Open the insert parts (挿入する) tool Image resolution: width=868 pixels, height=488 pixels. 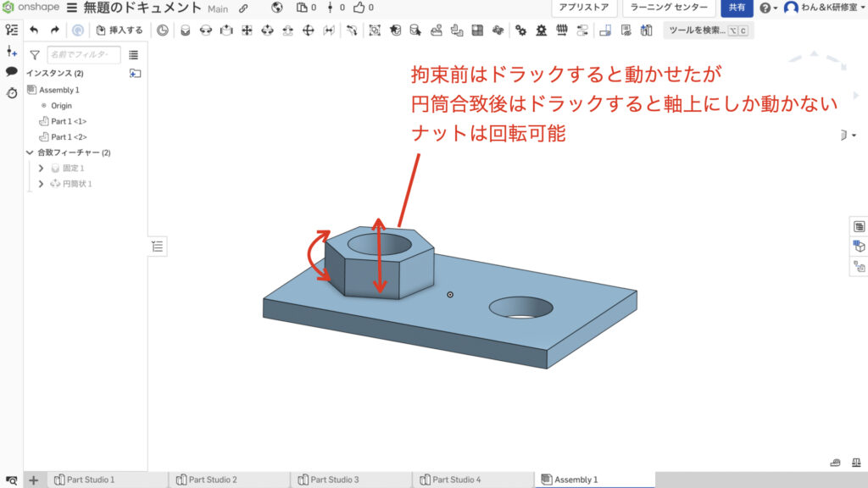(x=120, y=30)
